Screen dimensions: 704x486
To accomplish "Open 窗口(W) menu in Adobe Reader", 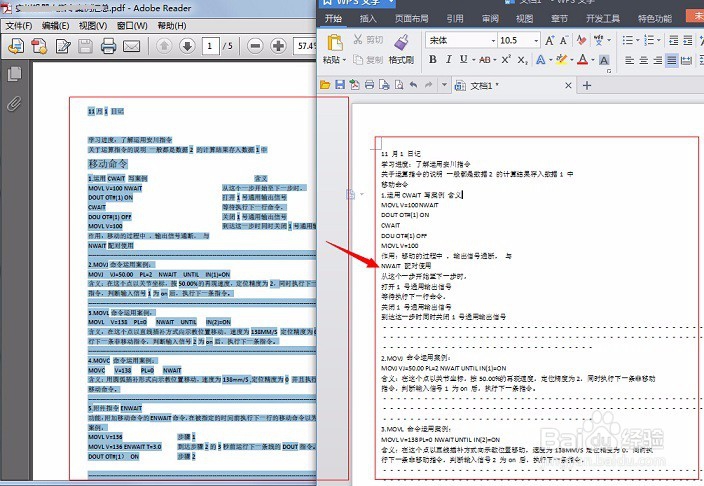I will tap(132, 26).
